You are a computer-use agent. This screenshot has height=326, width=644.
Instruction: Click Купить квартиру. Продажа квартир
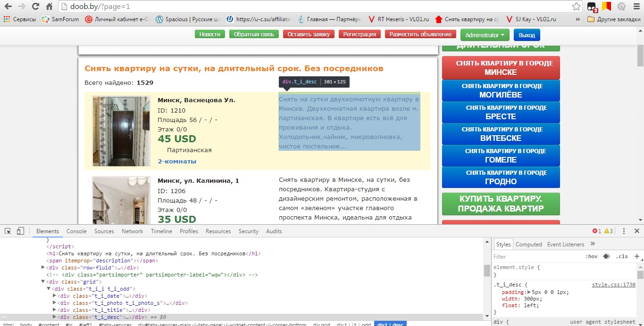[501, 204]
